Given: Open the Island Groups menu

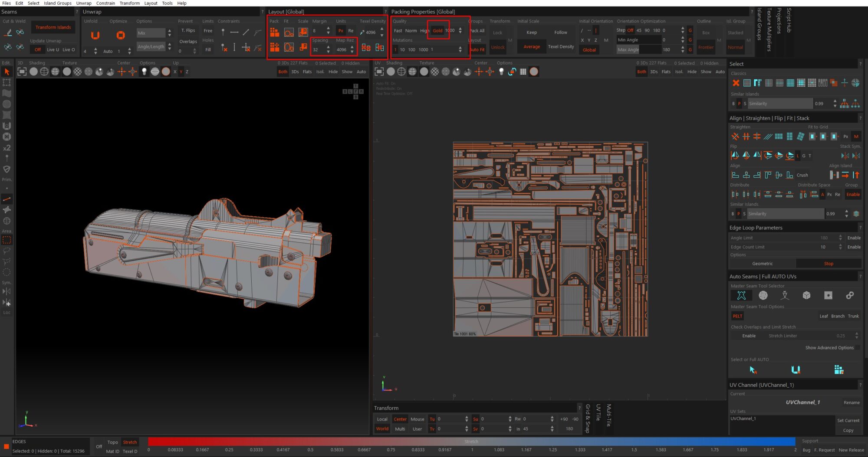Looking at the screenshot, I should [57, 3].
